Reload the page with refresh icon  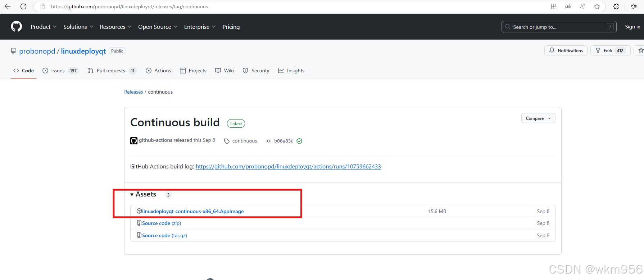pos(23,6)
